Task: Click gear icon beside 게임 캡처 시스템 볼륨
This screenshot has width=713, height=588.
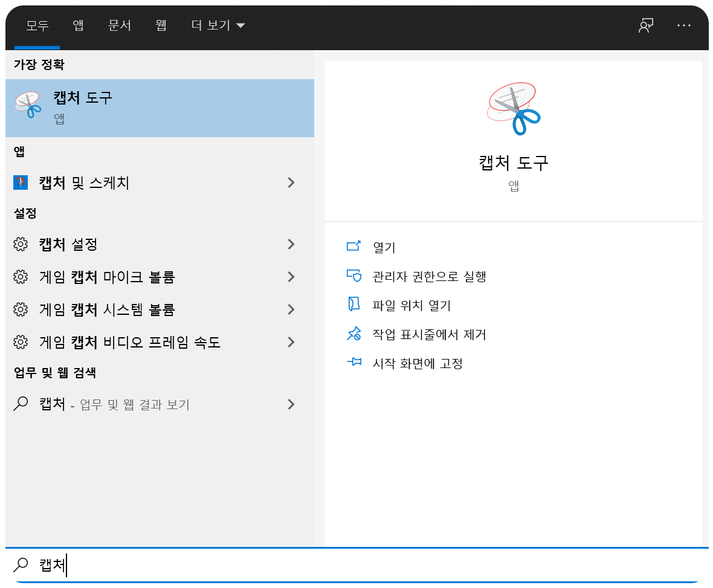Action: tap(21, 309)
